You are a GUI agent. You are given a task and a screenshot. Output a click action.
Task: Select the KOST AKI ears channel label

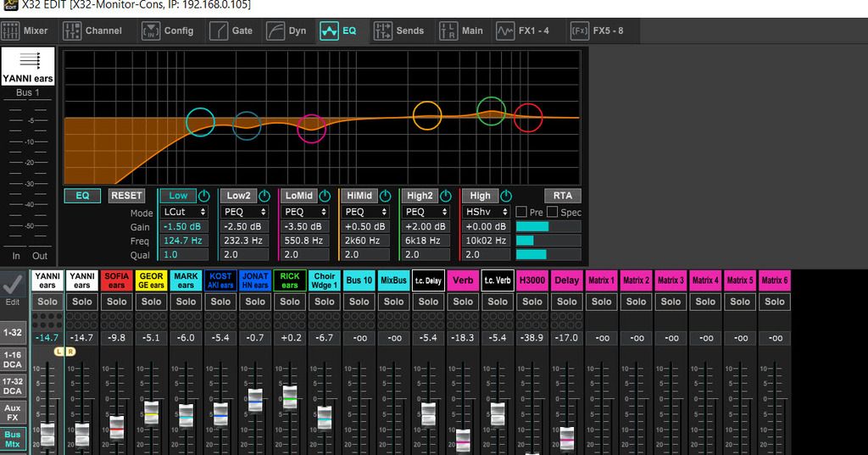click(x=220, y=280)
